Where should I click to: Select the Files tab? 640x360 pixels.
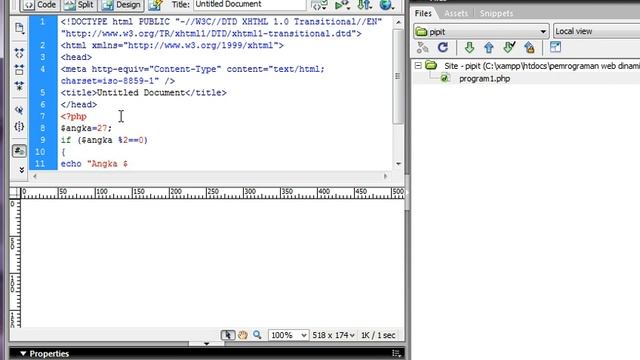pos(423,13)
